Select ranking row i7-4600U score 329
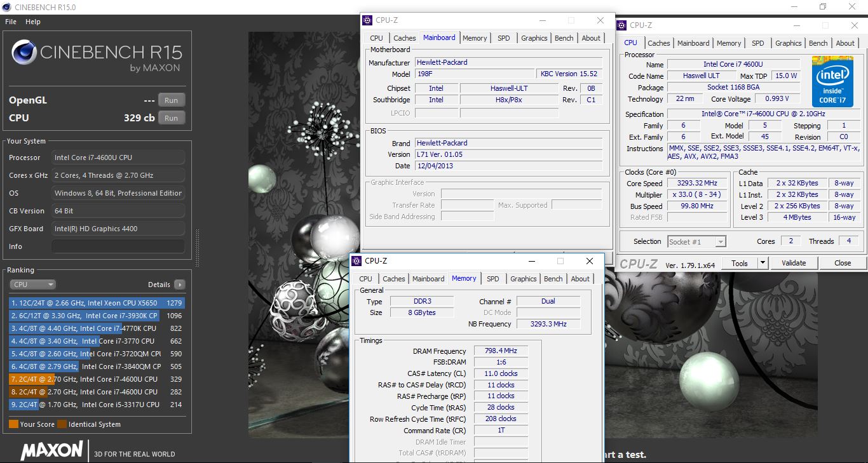 [96, 379]
